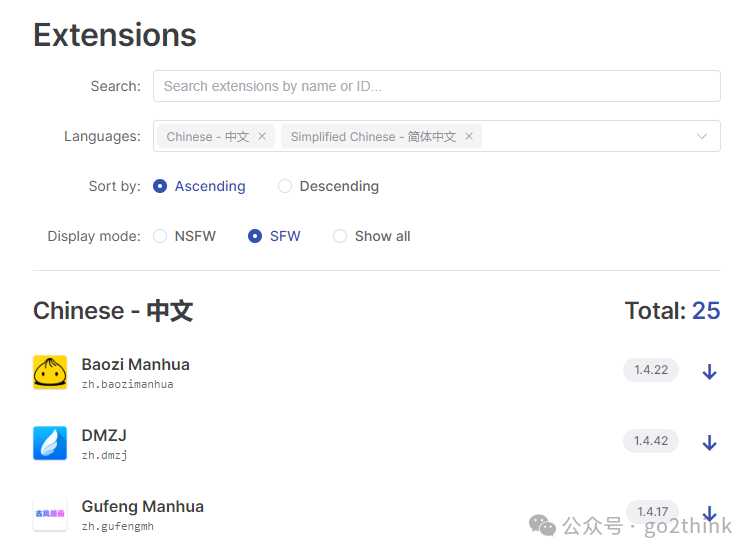Viewport: 756px width, 556px height.
Task: Click the Gufeng Manhua version 1.4.17 badge
Action: [652, 512]
